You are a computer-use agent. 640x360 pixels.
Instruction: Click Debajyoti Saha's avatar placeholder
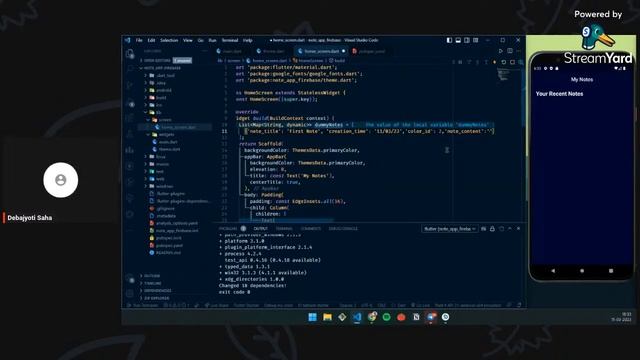[x=60, y=180]
